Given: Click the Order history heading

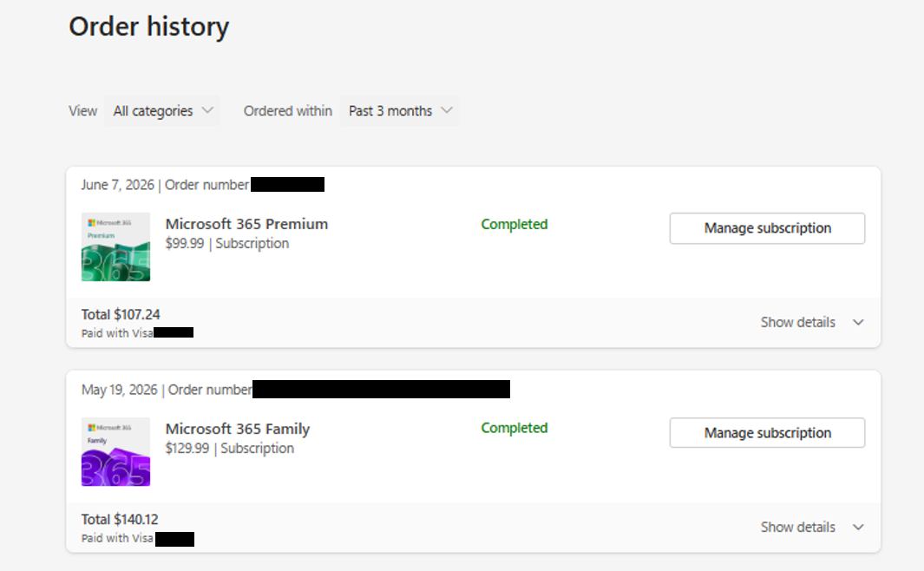Looking at the screenshot, I should (x=149, y=27).
